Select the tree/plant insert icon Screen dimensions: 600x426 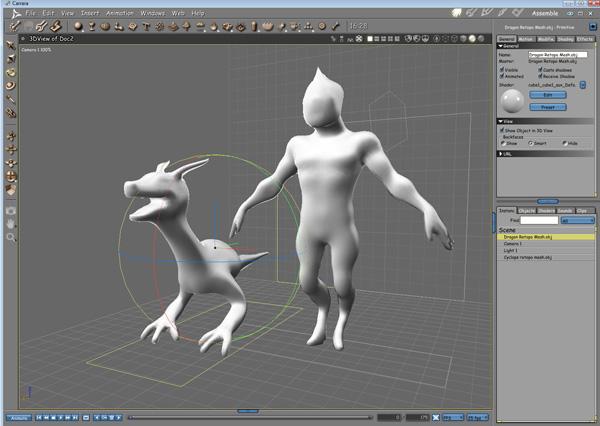[186, 26]
